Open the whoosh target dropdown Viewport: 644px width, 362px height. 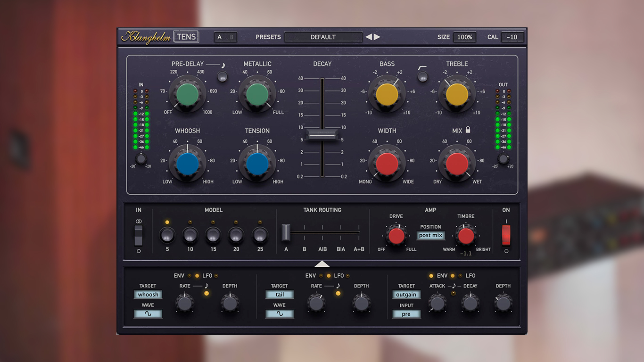[148, 295]
